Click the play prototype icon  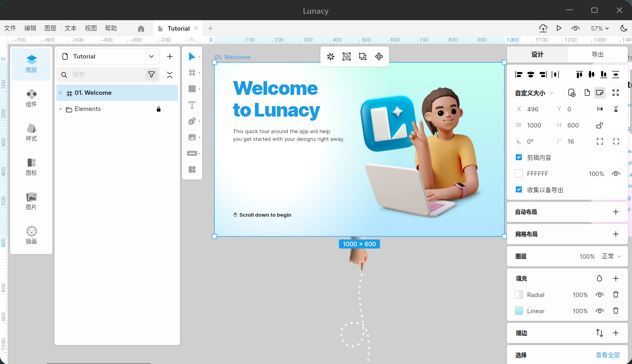pyautogui.click(x=559, y=28)
